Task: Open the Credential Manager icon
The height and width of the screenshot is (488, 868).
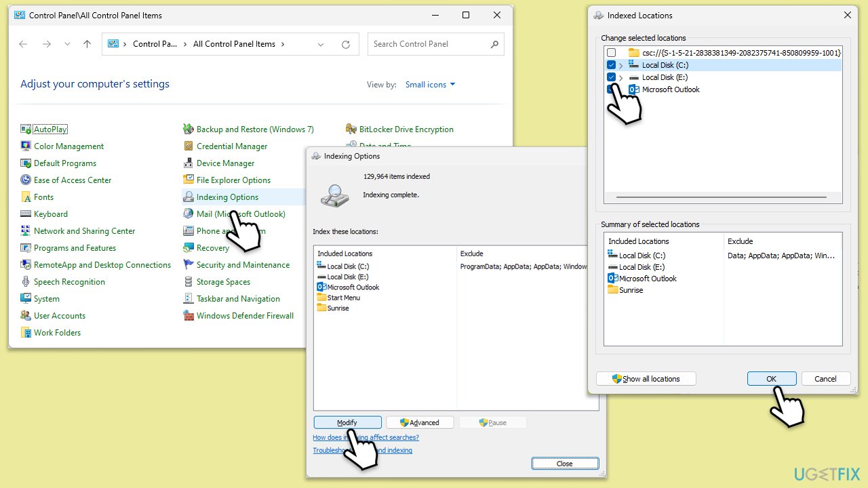Action: pyautogui.click(x=189, y=146)
